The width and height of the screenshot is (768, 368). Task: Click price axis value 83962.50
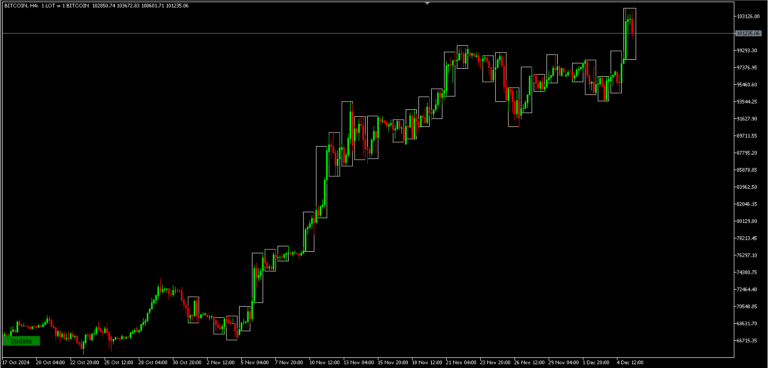click(747, 187)
